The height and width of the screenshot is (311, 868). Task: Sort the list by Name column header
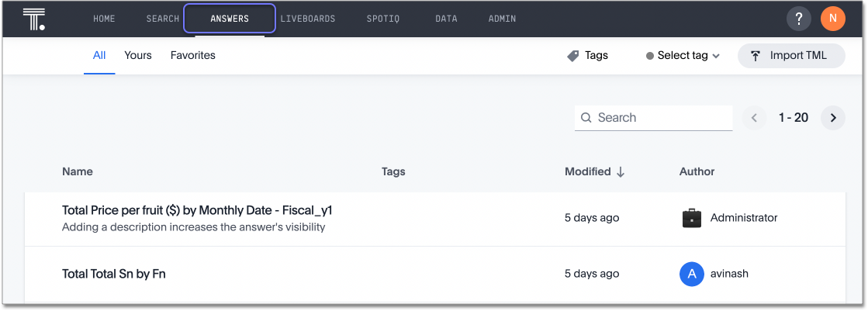pos(78,172)
